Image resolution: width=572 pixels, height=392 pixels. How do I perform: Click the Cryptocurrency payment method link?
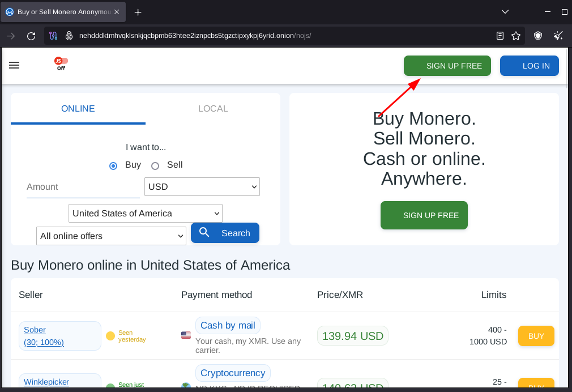(233, 373)
